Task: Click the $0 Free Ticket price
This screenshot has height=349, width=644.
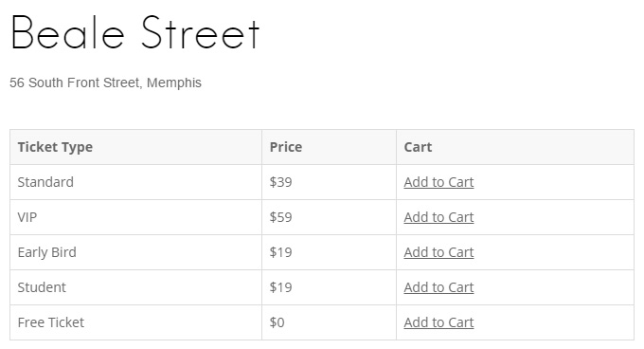Action: point(277,322)
